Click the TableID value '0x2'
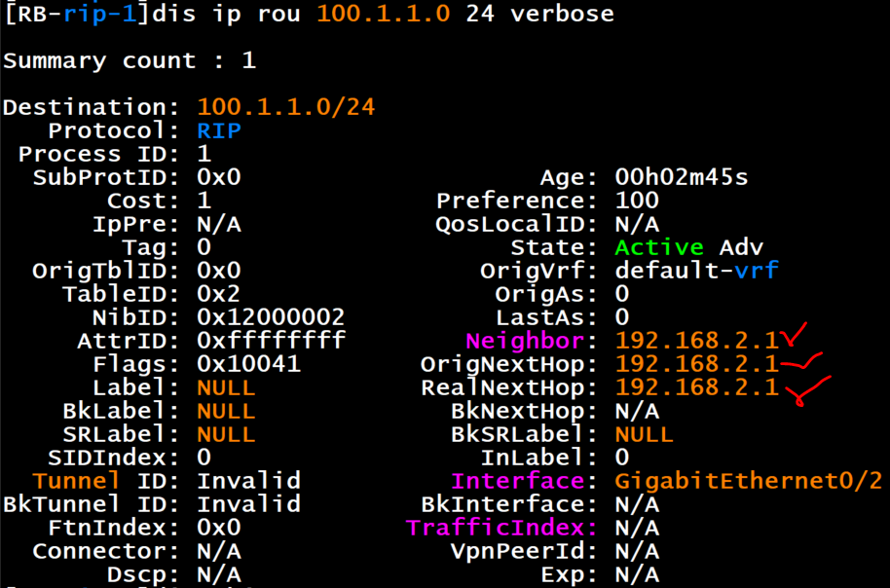The width and height of the screenshot is (890, 588). pos(219,293)
